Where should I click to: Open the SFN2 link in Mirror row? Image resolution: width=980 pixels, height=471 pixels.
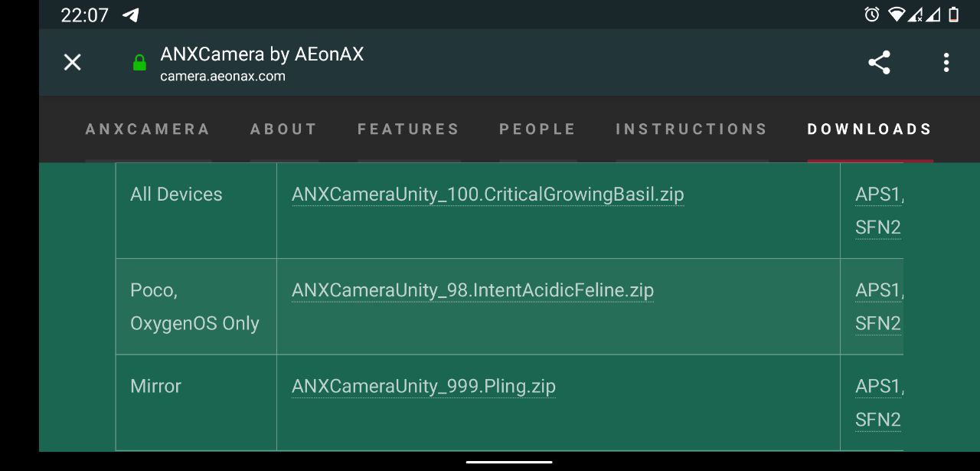tap(878, 420)
